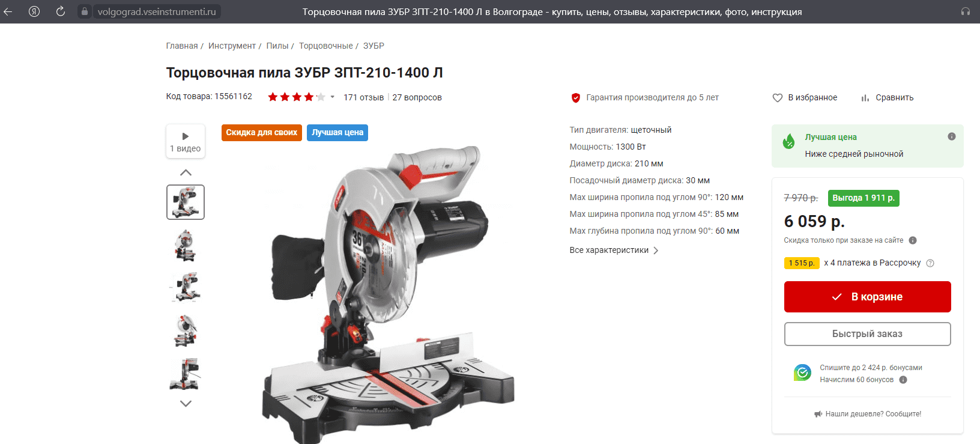Click the Быстрый заказ button

click(867, 334)
